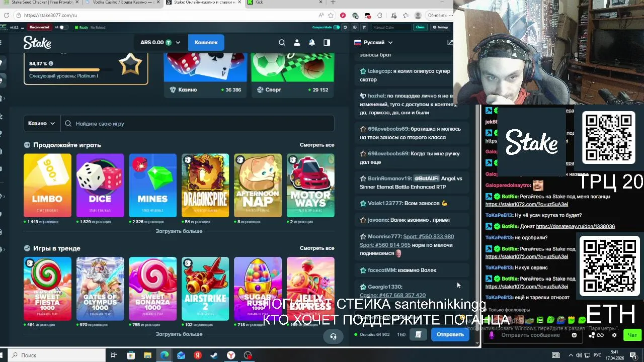Viewport: 644px width, 362px height.
Task: Click the cart icon in extension bar
Action: [364, 27]
